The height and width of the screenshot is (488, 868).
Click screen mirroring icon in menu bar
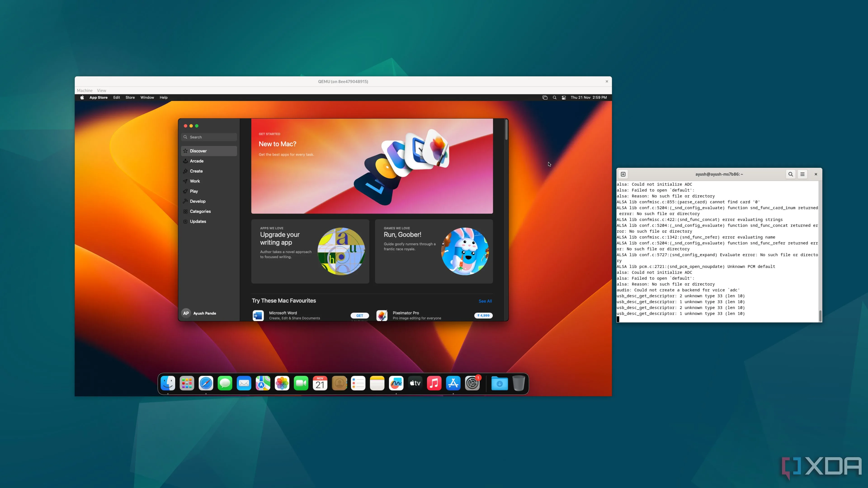tap(545, 98)
